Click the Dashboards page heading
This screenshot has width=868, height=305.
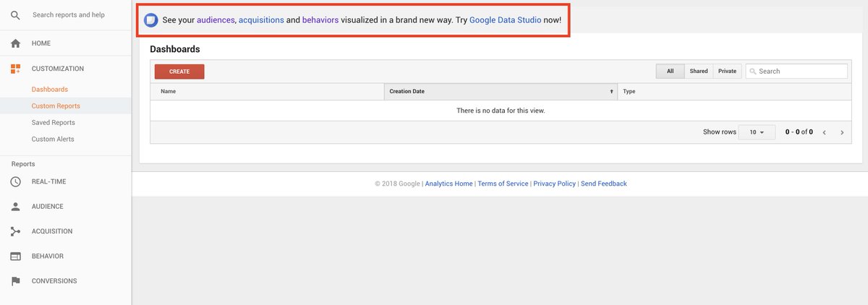(x=175, y=49)
